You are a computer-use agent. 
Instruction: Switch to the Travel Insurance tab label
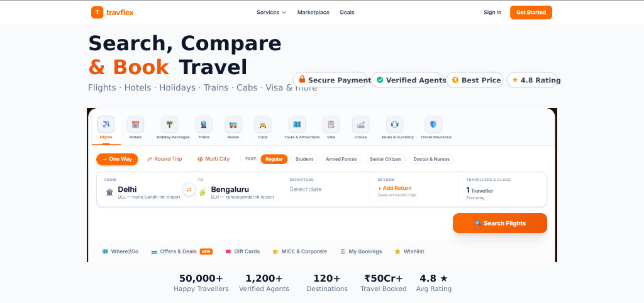click(436, 137)
